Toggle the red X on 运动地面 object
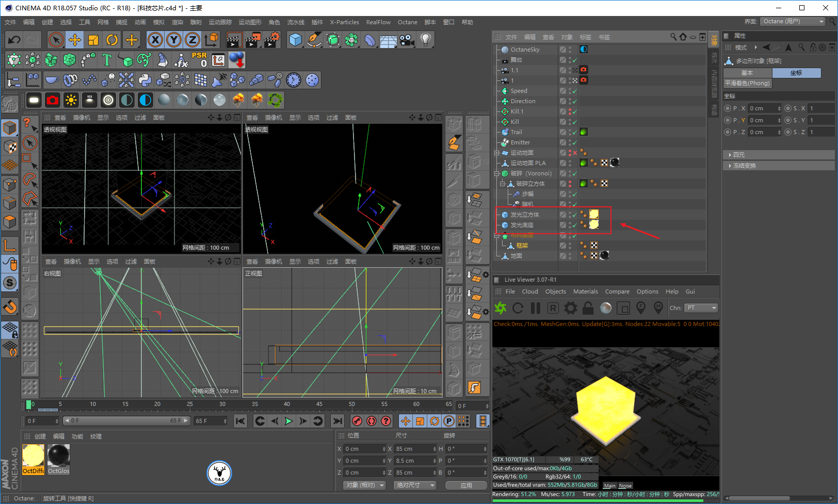 coord(574,153)
